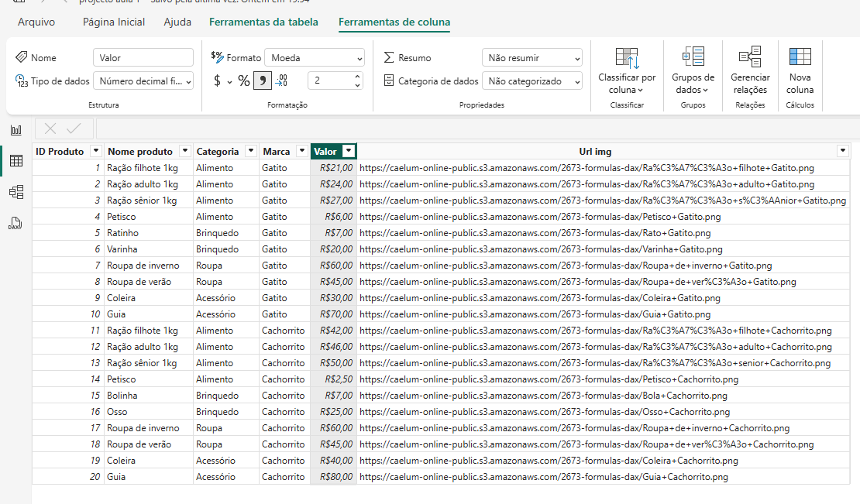Screen dimensions: 860x504
Task: Open the Arquivo menu
Action: [x=36, y=22]
